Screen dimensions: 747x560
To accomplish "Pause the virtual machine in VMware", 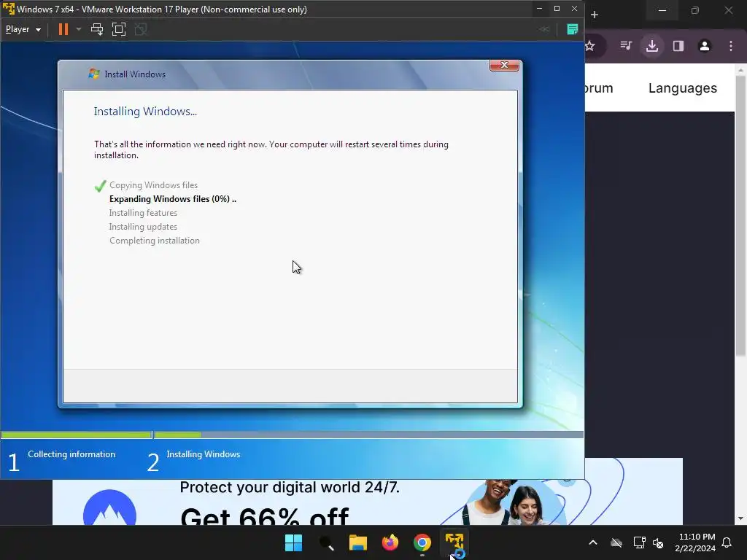I will [63, 29].
